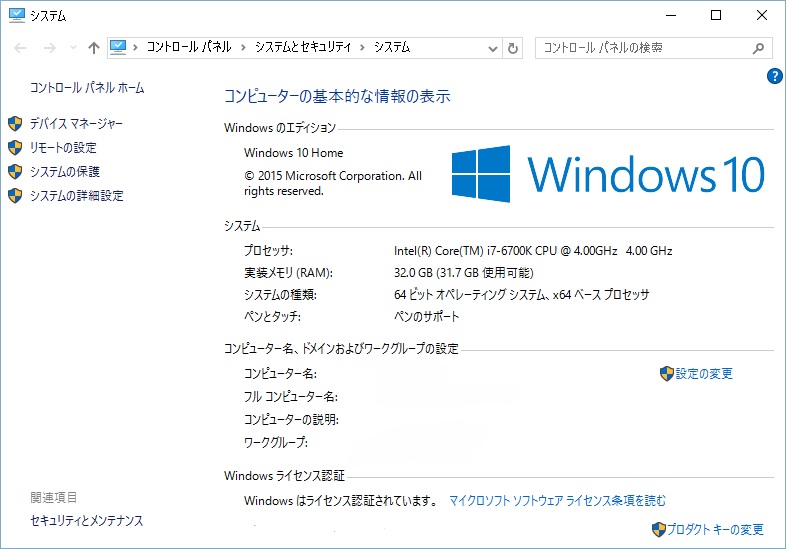Expand chevron after システムとセキュリティ breadcrumb
The height and width of the screenshot is (549, 786).
[362, 48]
